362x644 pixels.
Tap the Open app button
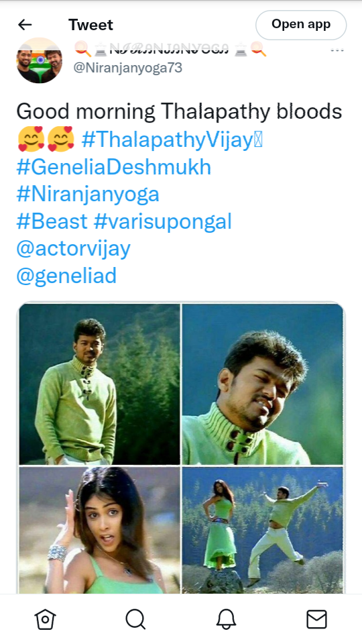(301, 25)
